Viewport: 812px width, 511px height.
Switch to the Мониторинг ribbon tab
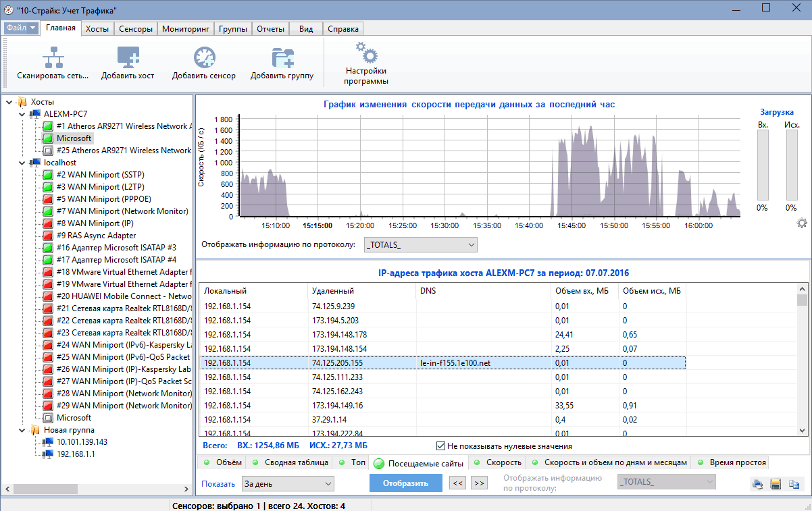tap(186, 29)
